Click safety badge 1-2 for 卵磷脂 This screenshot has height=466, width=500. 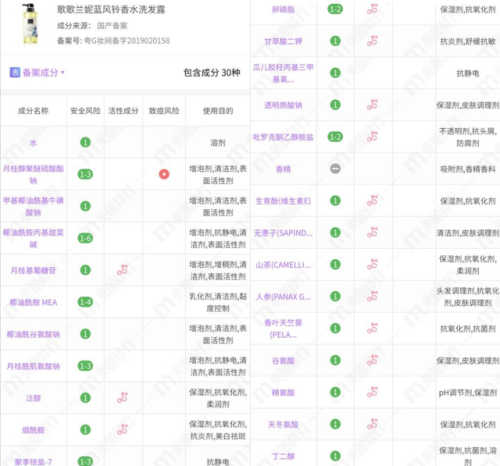pyautogui.click(x=335, y=9)
